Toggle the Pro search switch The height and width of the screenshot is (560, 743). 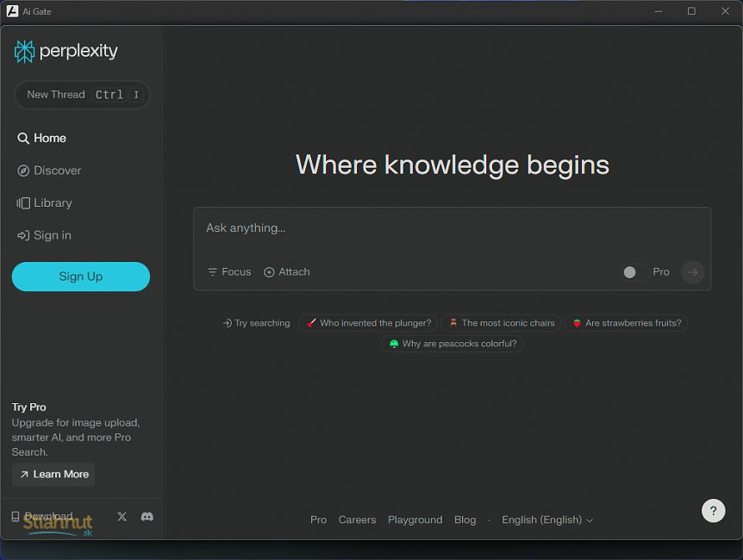click(634, 272)
